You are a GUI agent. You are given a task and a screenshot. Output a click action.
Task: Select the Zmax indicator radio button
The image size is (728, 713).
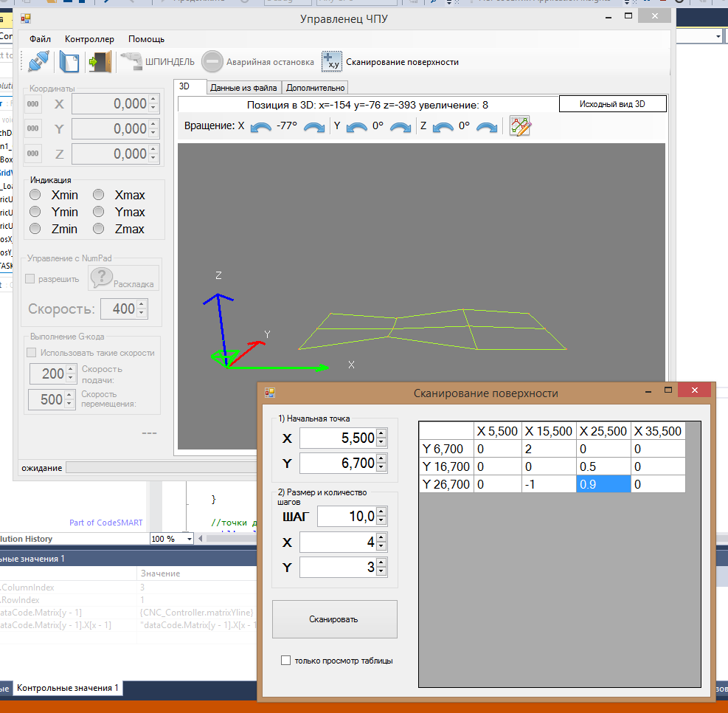coord(98,229)
